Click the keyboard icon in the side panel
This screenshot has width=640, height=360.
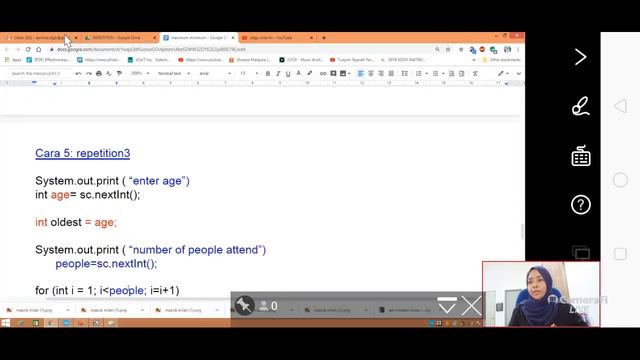pyautogui.click(x=581, y=156)
